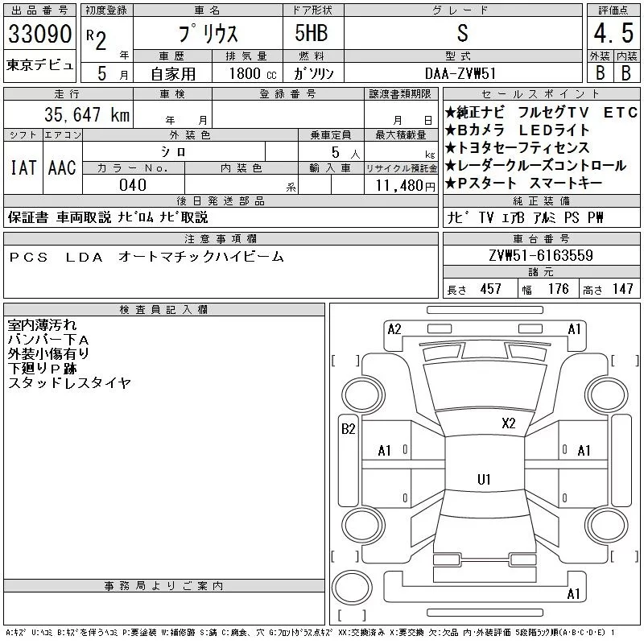Screen dimensions: 644x644
Task: Click the grade value S
Action: coord(462,33)
